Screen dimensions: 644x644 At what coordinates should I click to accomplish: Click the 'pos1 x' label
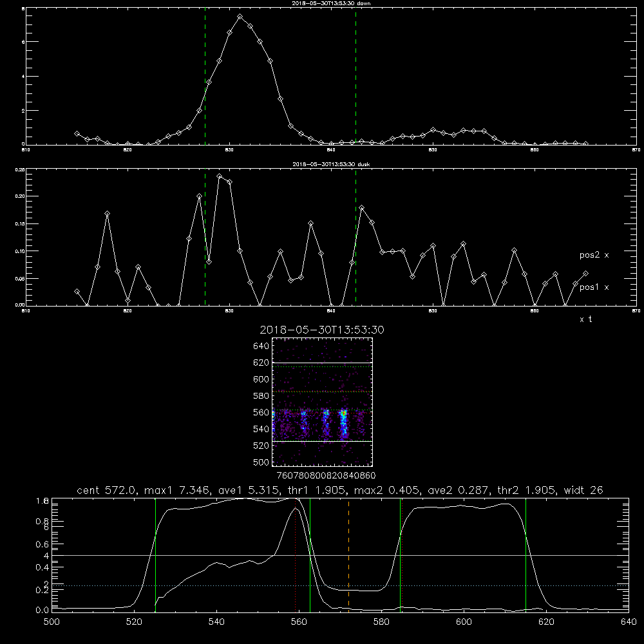click(x=594, y=287)
